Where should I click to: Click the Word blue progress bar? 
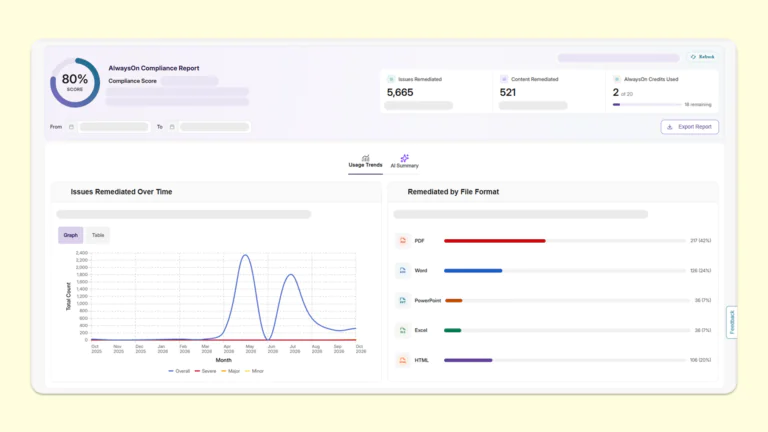(473, 271)
